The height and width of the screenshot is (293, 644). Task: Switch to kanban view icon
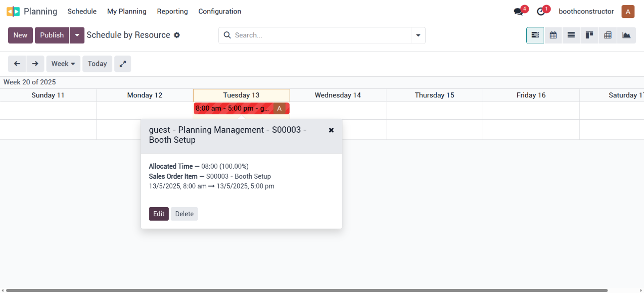(589, 35)
